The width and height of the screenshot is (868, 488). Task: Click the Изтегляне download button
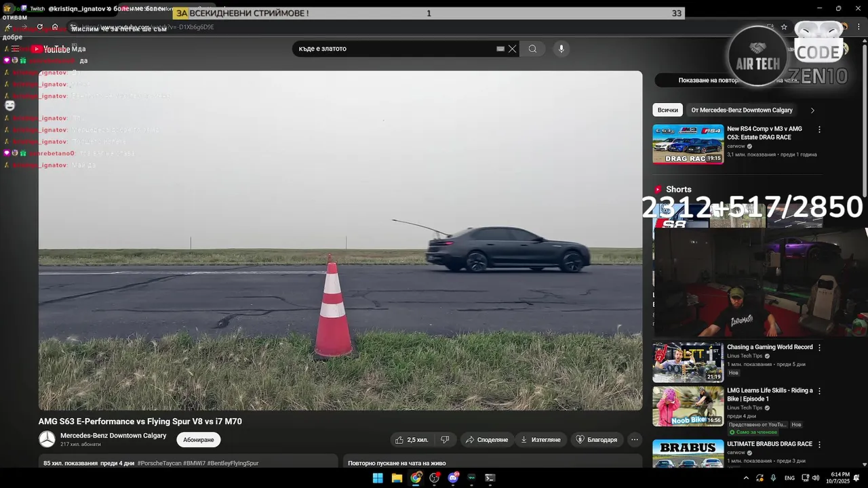coord(541,440)
